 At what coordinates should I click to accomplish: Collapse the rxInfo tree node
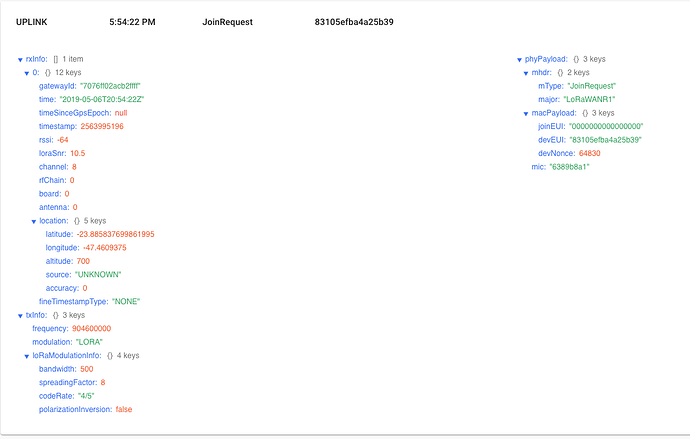[x=20, y=60]
